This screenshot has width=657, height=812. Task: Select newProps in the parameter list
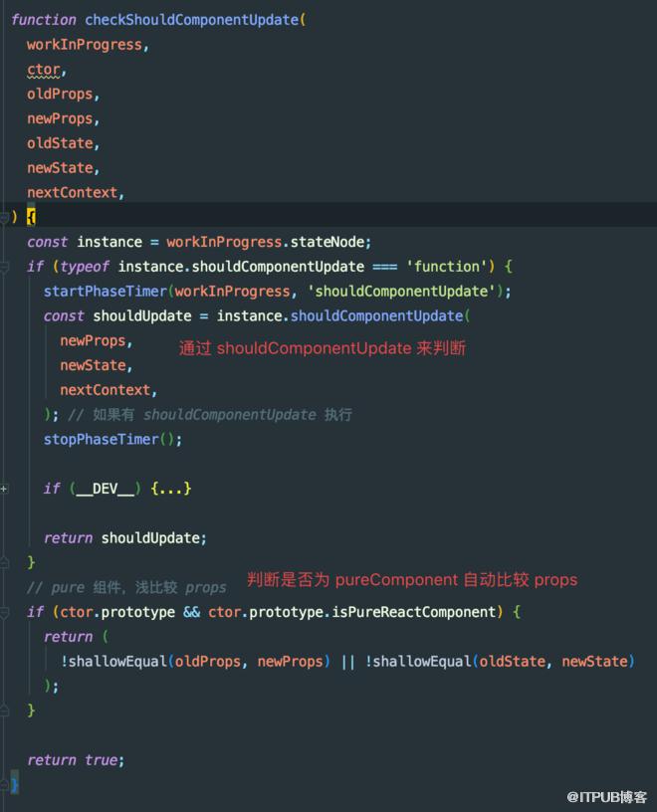click(60, 118)
